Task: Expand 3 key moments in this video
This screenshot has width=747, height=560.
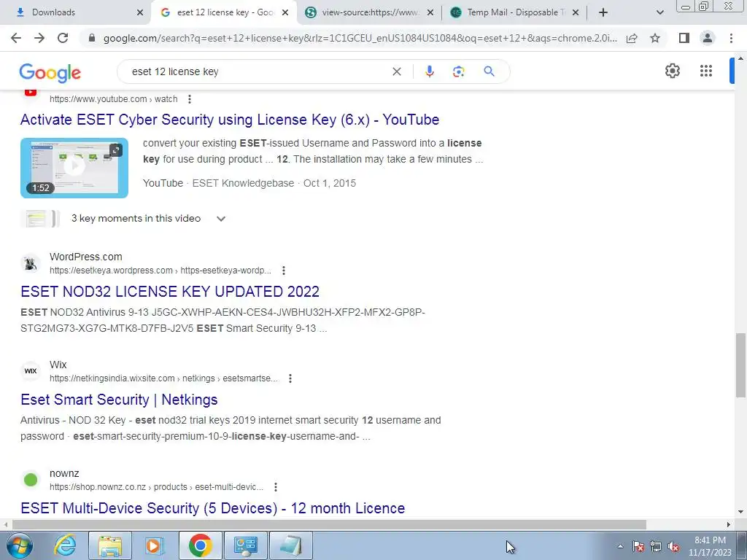Action: click(x=220, y=219)
